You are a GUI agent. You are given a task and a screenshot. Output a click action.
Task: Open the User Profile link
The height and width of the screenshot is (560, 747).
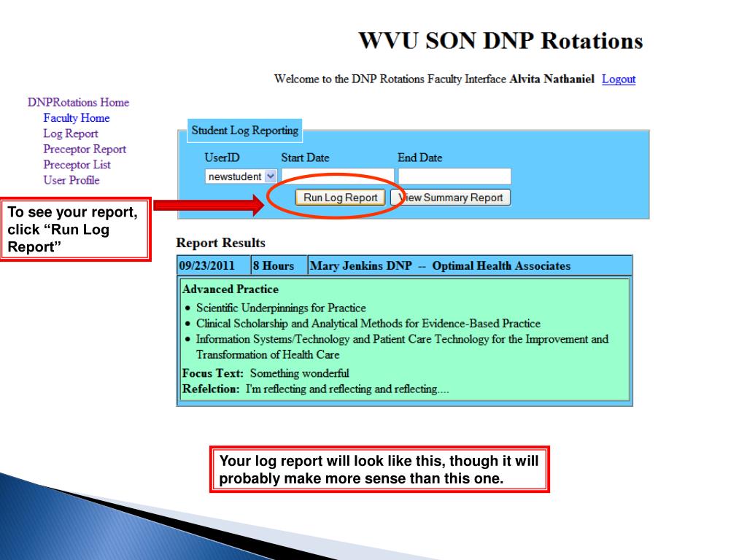71,181
